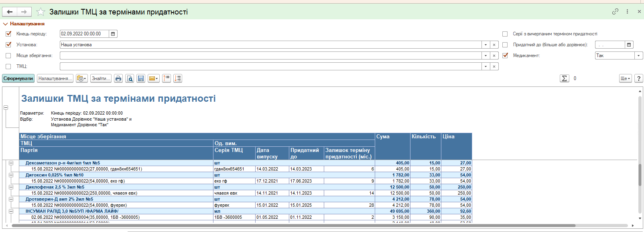Collapse all groups in the report toolbar
Image resolution: width=644 pixels, height=232 pixels.
167,78
